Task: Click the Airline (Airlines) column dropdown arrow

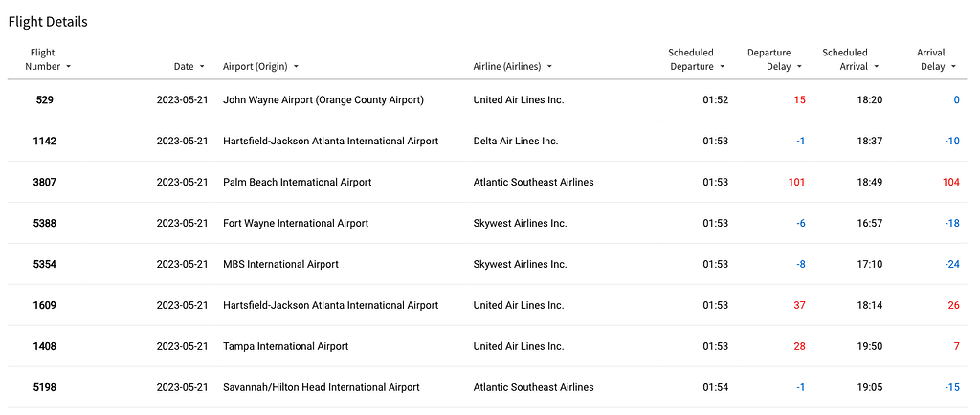Action: [x=550, y=67]
